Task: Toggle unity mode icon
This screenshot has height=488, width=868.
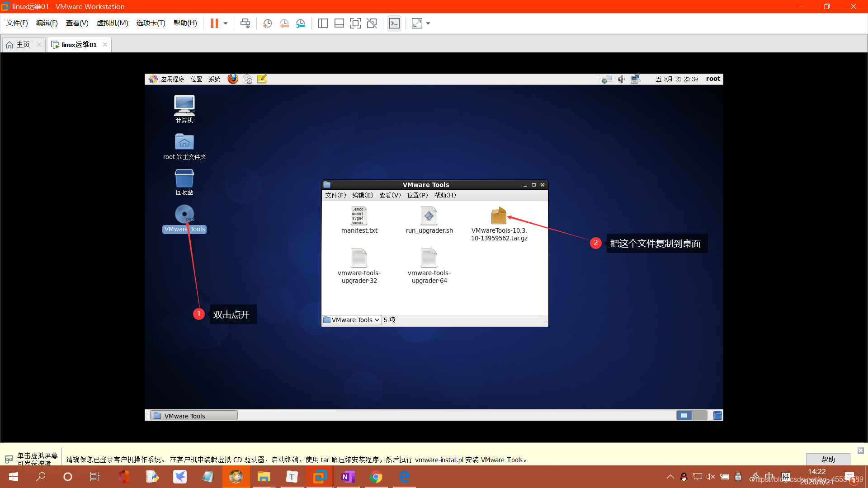Action: click(372, 23)
